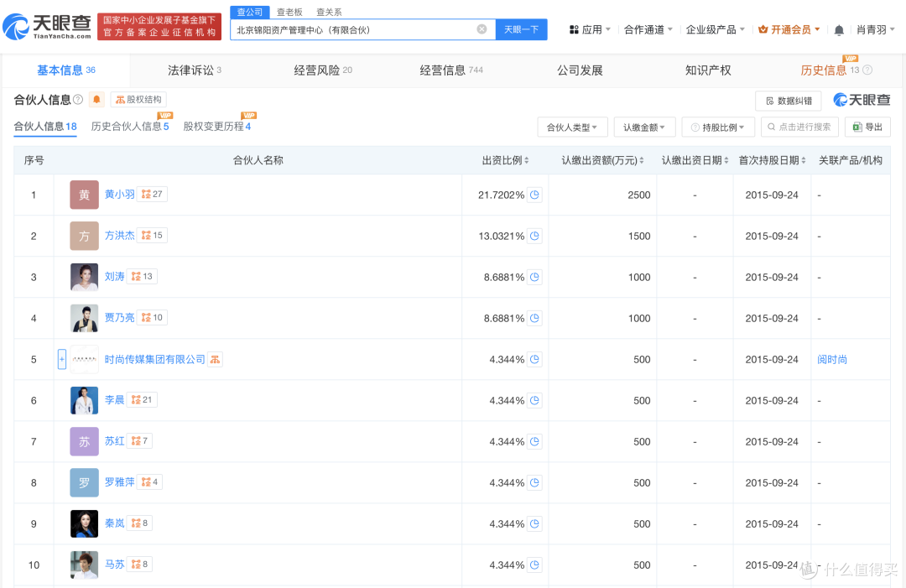
Task: Switch to the 查关系 search tab
Action: 329,12
